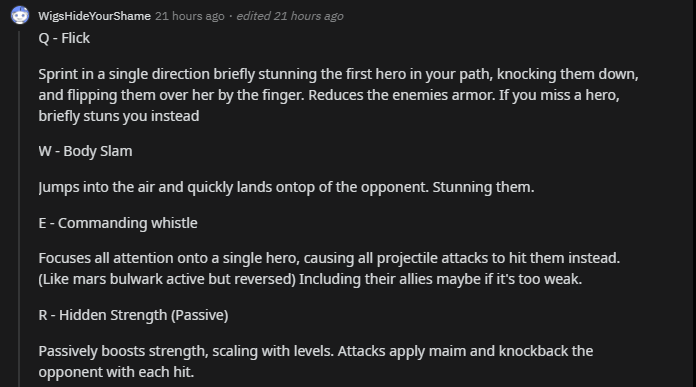Click the sentence starting "Attacks apply maim and knockback"
This screenshot has height=387, width=696.
tap(465, 351)
